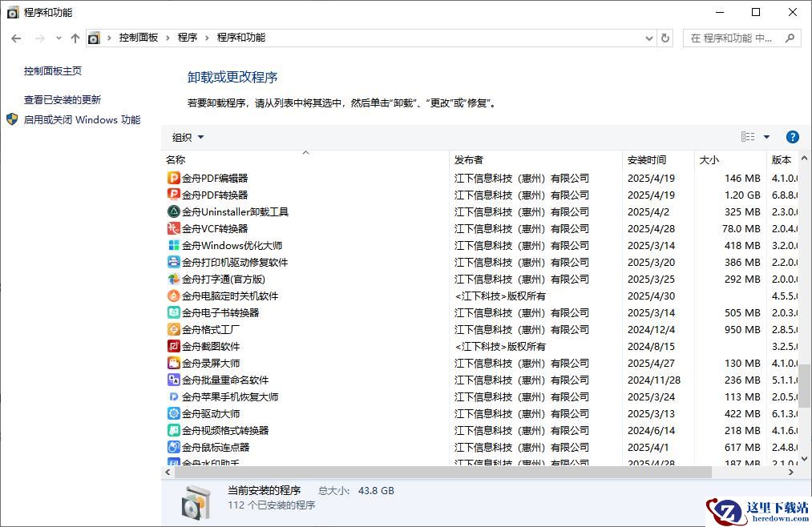The width and height of the screenshot is (812, 527).
Task: Open 控制面板主页 link
Action: (53, 71)
